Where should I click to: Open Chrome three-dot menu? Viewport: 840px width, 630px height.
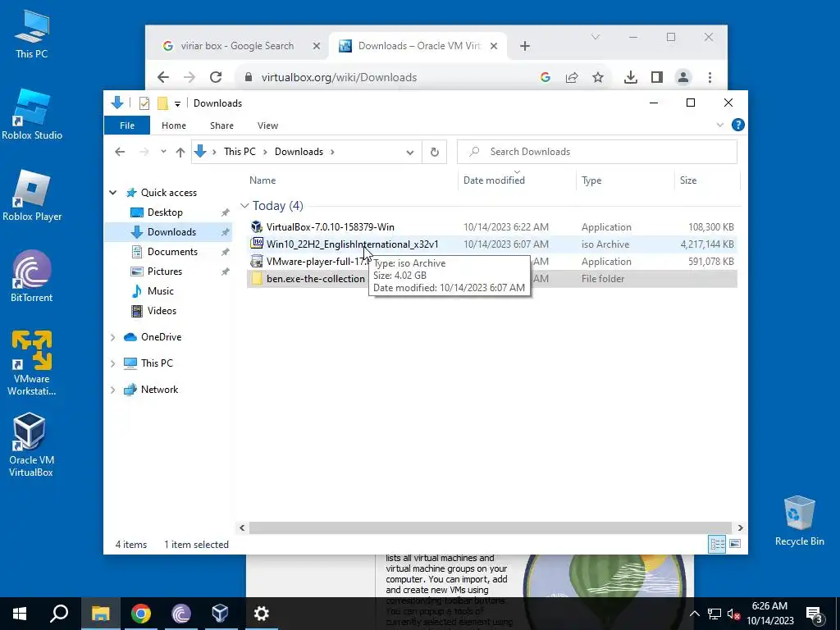point(710,77)
